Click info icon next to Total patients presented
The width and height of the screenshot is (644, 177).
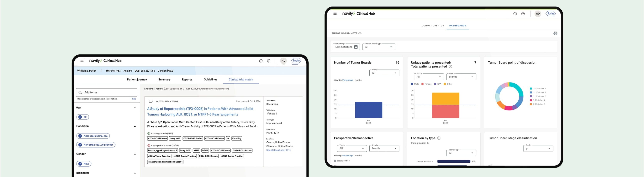450,66
